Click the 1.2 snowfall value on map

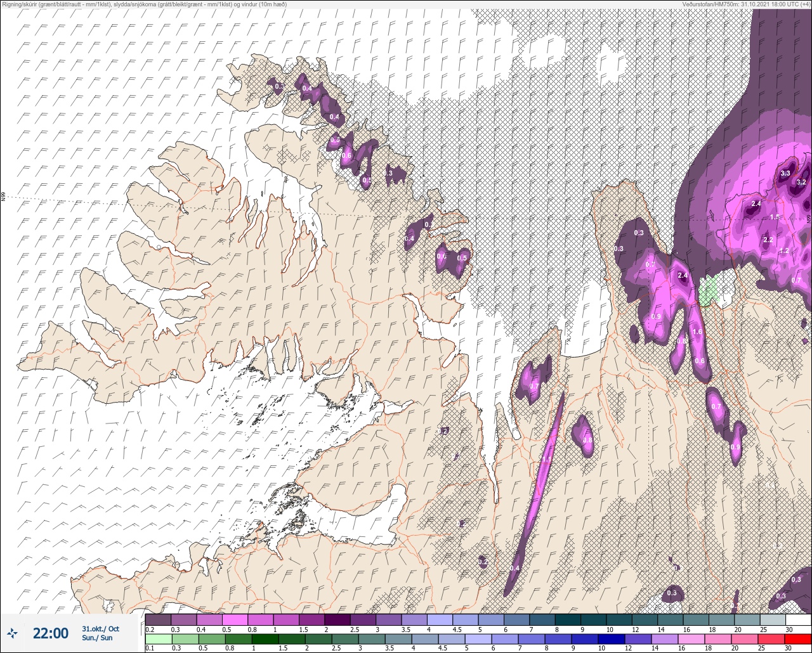[x=784, y=251]
